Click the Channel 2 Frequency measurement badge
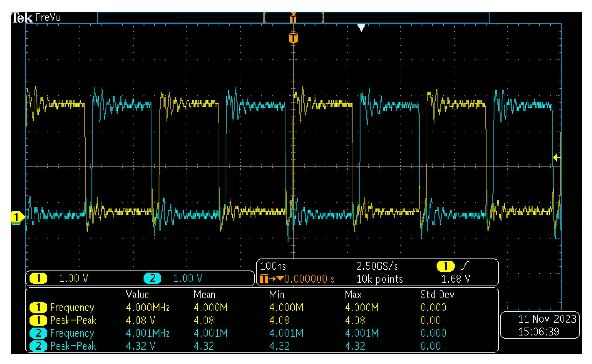The width and height of the screenshot is (592, 364). [x=38, y=333]
